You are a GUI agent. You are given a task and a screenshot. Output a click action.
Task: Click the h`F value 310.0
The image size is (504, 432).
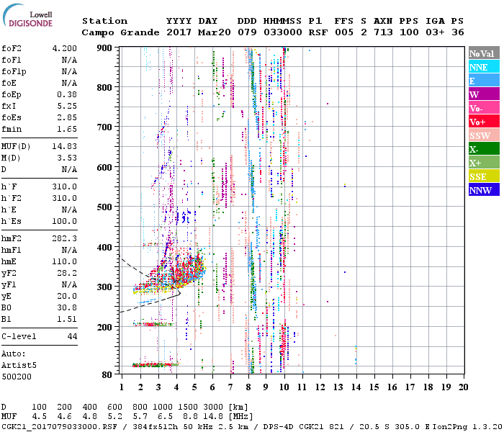click(x=65, y=186)
